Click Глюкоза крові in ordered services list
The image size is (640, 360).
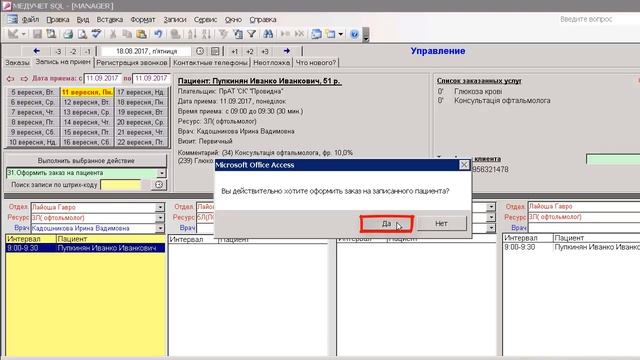coord(478,91)
